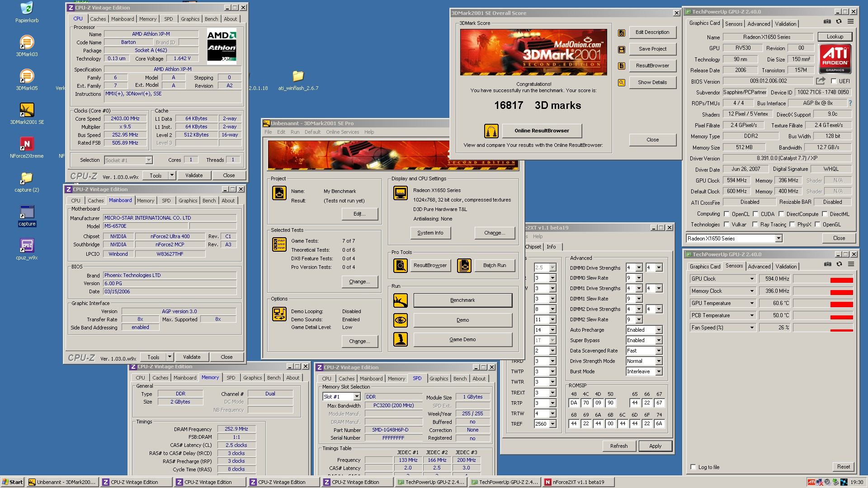Viewport: 868px width, 488px height.
Task: Click Reset button in GPU-Z Sensors
Action: click(843, 467)
